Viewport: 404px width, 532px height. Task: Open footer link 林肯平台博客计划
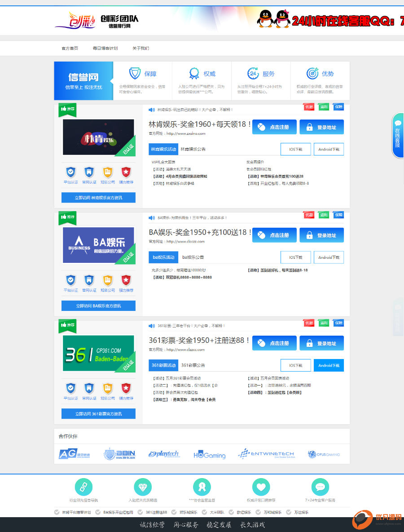76,512
